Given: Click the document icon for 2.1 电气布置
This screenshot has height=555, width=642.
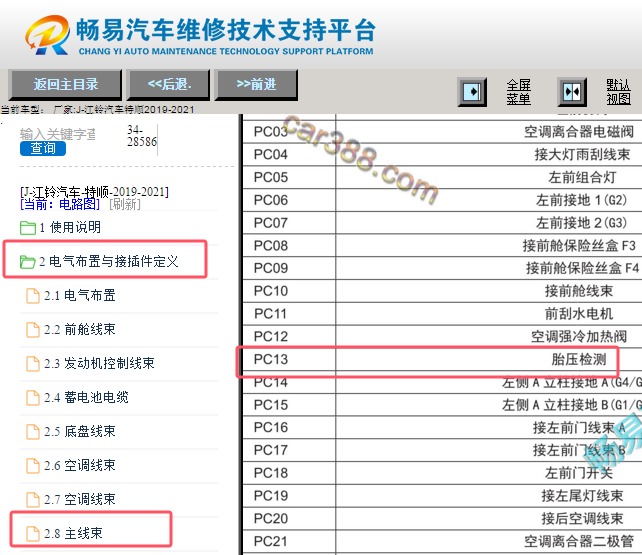Looking at the screenshot, I should click(33, 296).
